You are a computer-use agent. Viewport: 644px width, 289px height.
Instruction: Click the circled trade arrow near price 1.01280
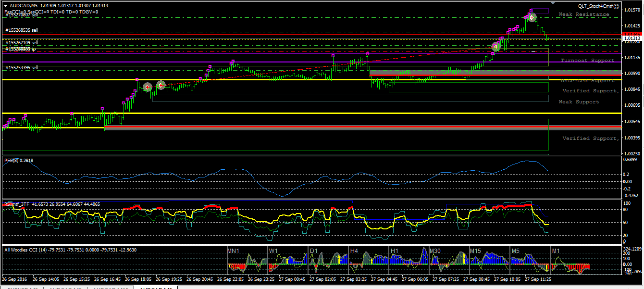click(x=496, y=47)
